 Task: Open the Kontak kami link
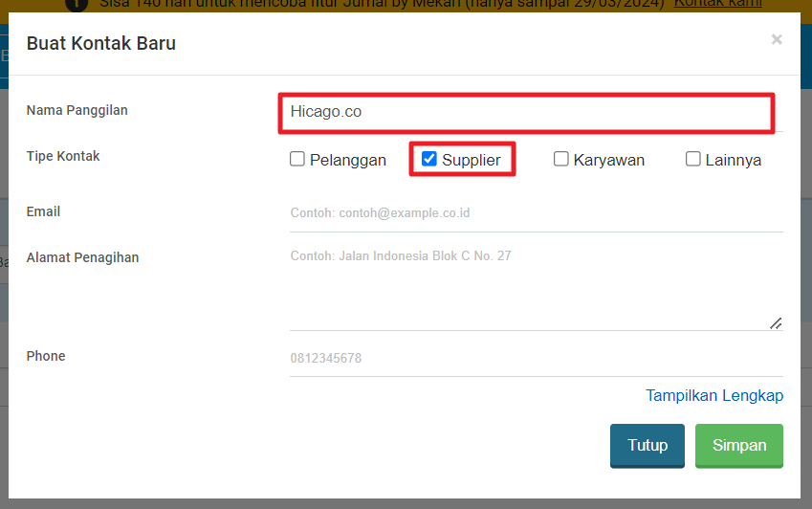tap(717, 3)
